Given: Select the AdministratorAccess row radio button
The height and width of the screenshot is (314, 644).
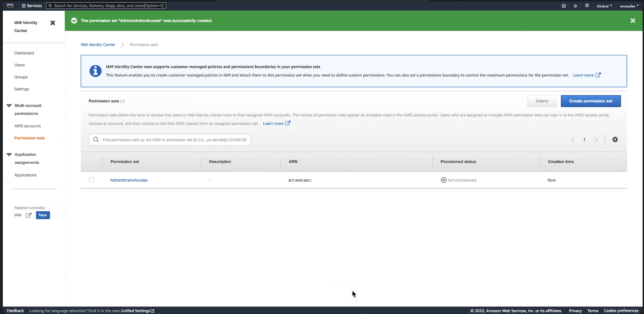Looking at the screenshot, I should 92,180.
